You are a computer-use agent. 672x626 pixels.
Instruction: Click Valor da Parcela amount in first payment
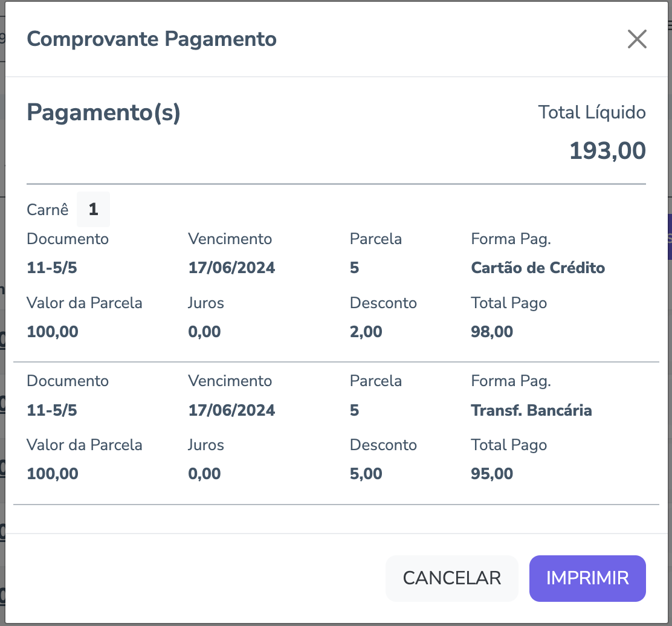[53, 331]
